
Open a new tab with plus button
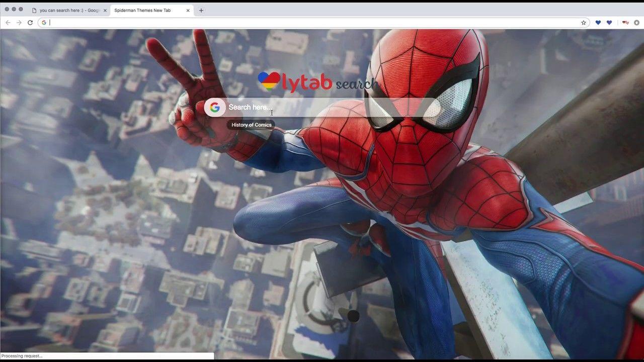[201, 10]
